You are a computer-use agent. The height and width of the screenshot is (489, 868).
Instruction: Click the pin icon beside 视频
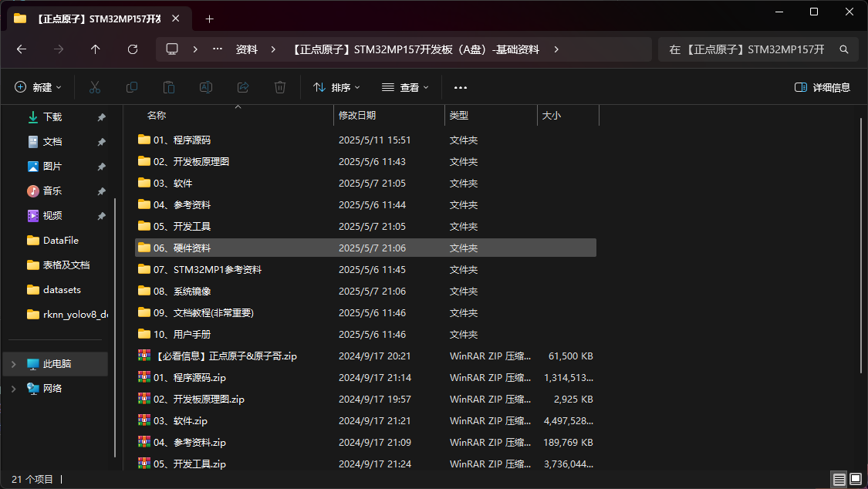[x=101, y=216]
